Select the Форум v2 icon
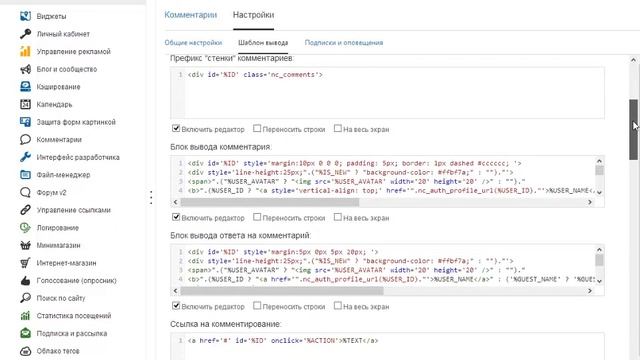The height and width of the screenshot is (360, 640). click(25, 192)
